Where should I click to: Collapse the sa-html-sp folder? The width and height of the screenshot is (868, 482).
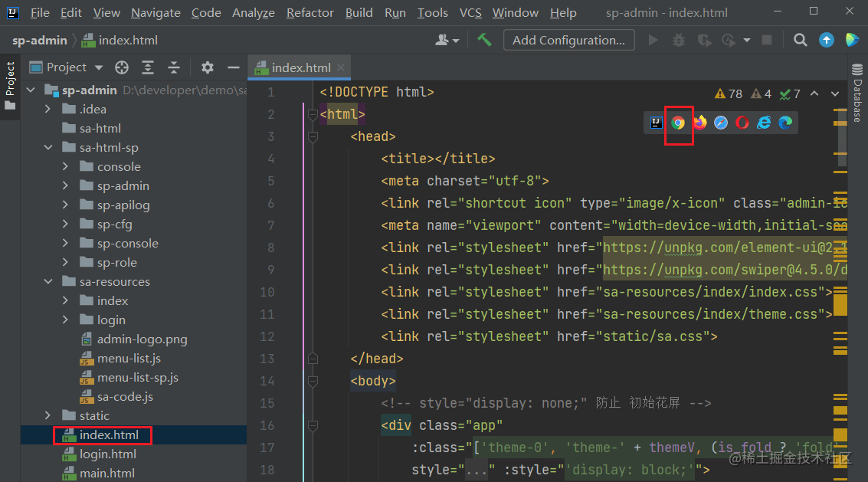(x=48, y=147)
